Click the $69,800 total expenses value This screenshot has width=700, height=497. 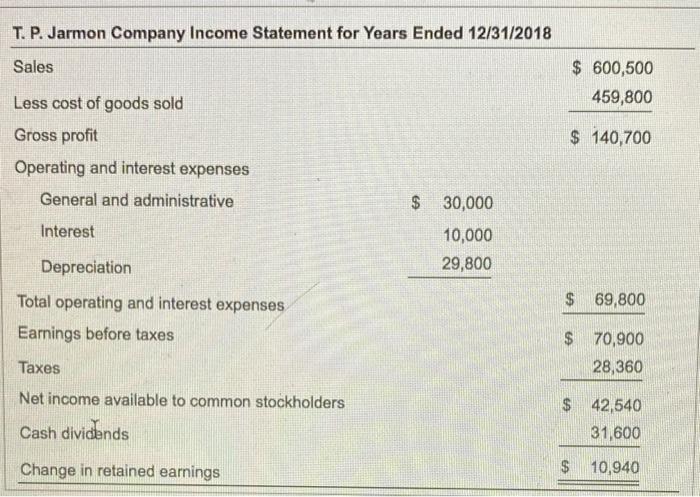pyautogui.click(x=606, y=299)
